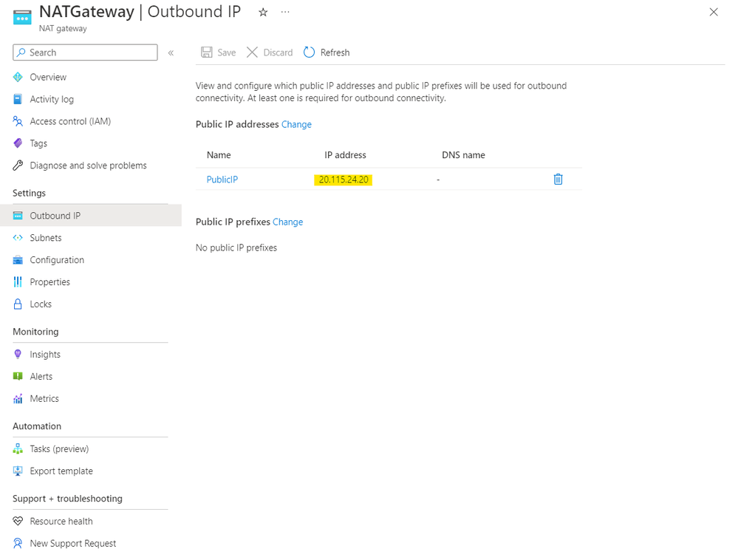
Task: Click the 'No public IP prefixes' text
Action: tap(236, 247)
